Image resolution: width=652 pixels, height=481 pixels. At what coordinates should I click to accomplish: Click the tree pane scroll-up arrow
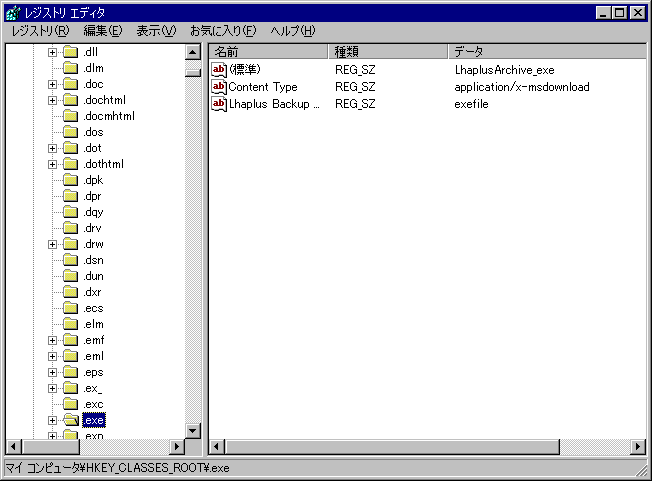tap(193, 52)
